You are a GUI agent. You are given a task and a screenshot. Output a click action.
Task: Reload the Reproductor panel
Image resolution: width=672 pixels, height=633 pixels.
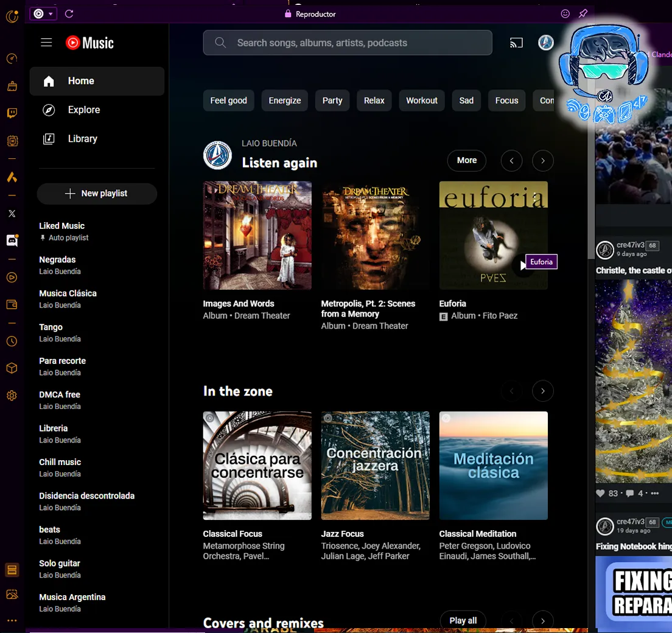pos(69,14)
